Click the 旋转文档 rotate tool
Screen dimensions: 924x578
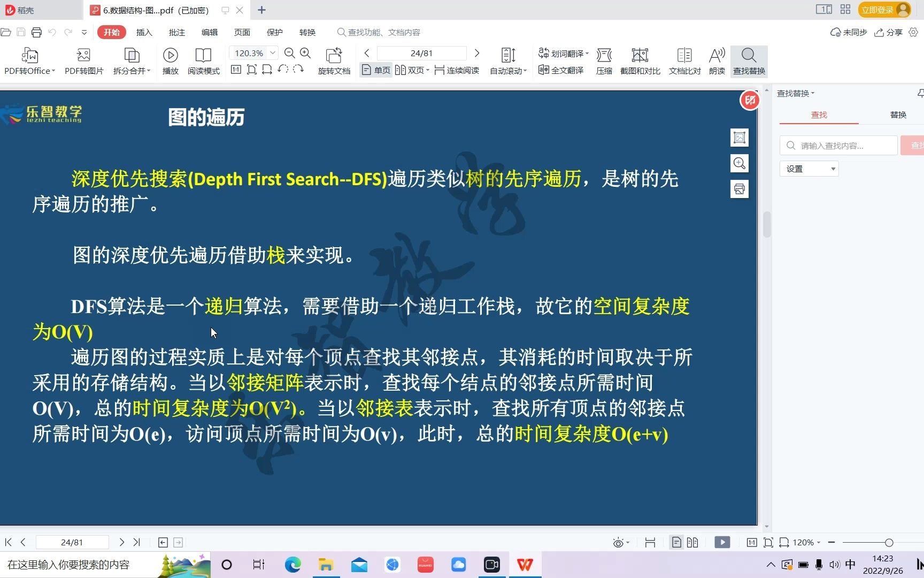[x=334, y=60]
